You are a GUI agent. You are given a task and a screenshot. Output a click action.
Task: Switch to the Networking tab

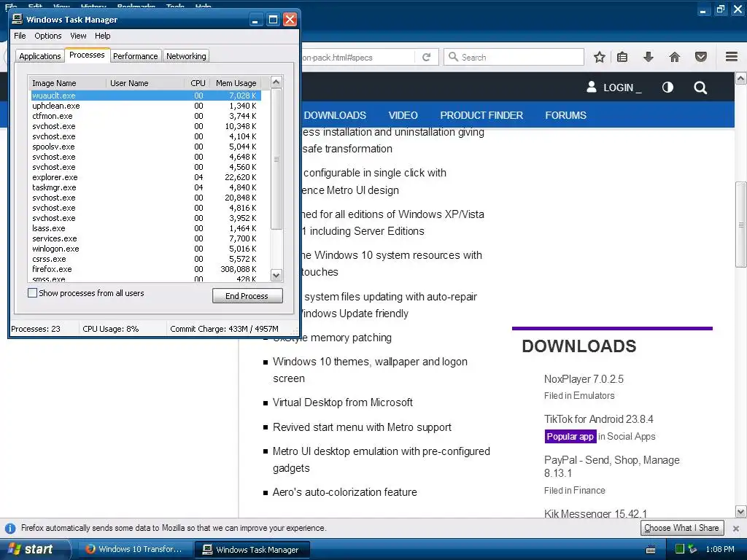pyautogui.click(x=186, y=56)
